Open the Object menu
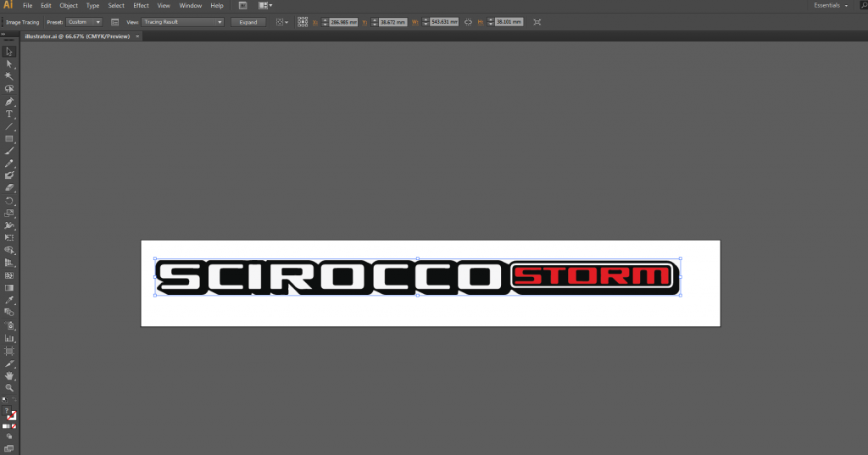The height and width of the screenshot is (455, 868). tap(69, 5)
